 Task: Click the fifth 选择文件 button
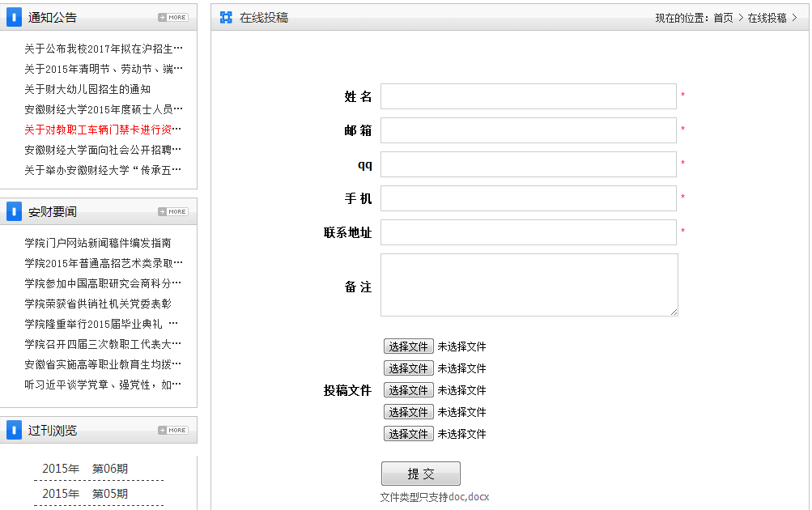408,434
